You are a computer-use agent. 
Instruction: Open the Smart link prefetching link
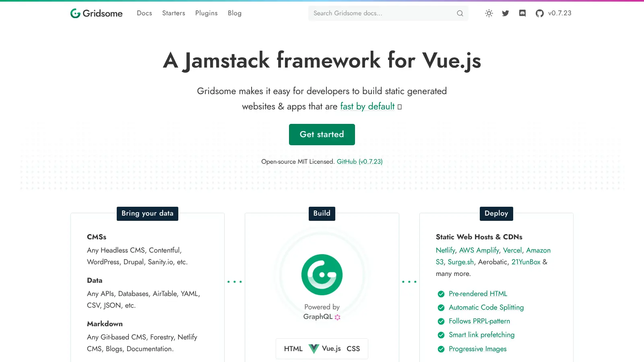coord(482,335)
